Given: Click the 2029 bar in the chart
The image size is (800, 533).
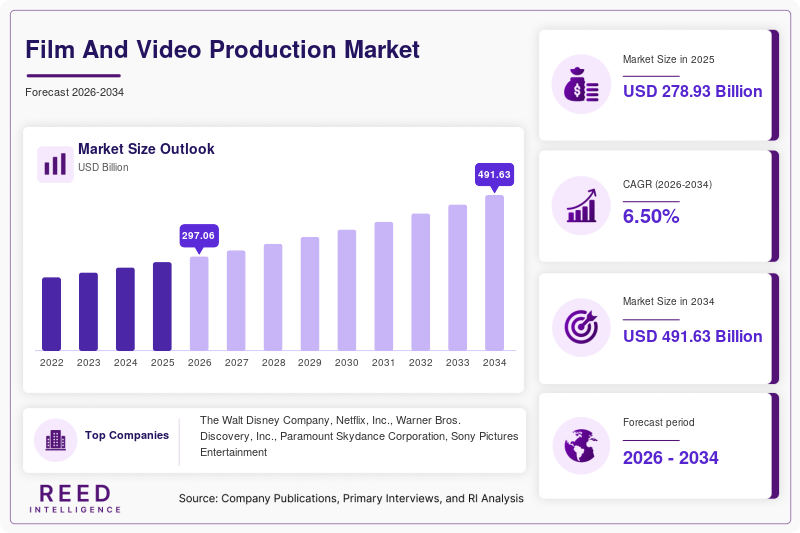Looking at the screenshot, I should click(x=310, y=294).
